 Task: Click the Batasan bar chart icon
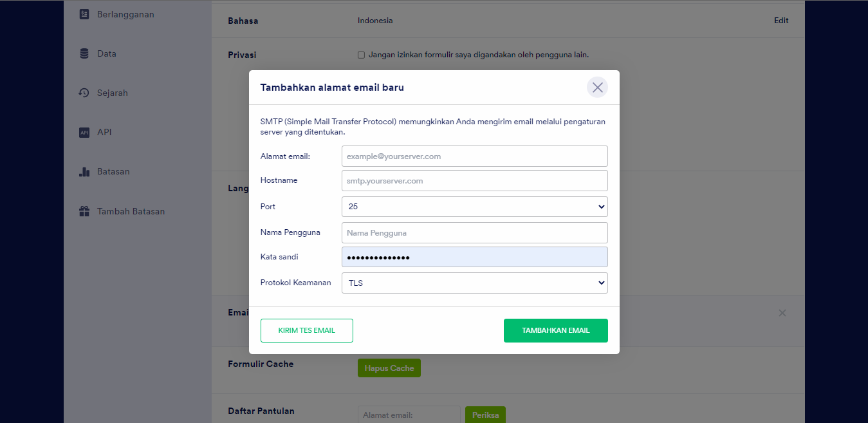click(x=84, y=172)
